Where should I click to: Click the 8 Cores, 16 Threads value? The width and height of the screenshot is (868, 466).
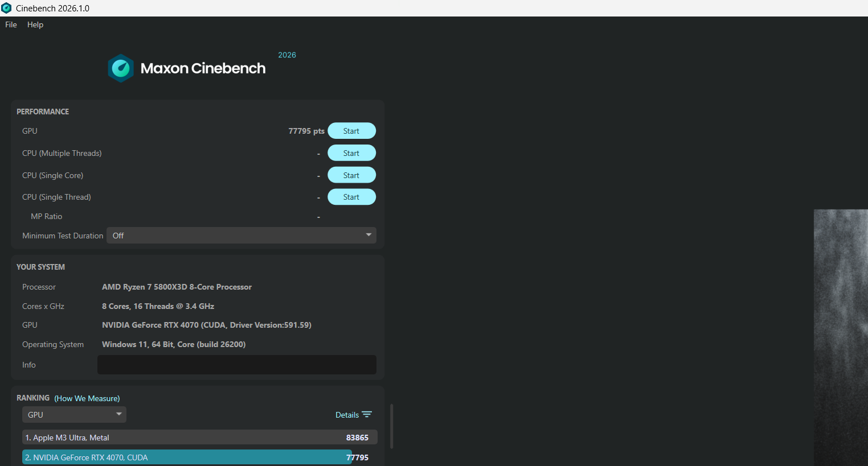pyautogui.click(x=158, y=306)
